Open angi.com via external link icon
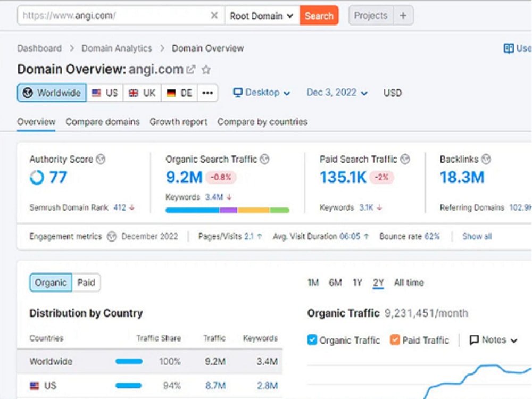The image size is (532, 399). (191, 70)
